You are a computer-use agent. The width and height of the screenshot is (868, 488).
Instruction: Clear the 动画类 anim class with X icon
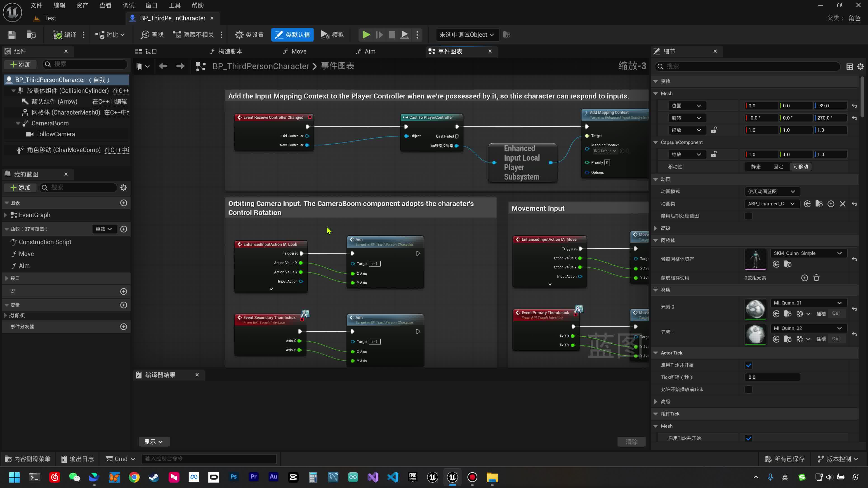click(842, 204)
